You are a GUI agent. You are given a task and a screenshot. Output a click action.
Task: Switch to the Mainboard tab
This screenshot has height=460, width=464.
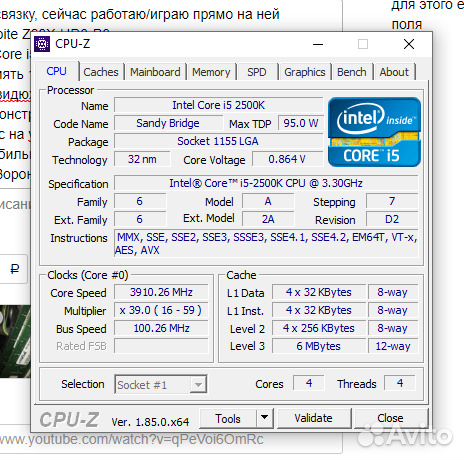(155, 72)
